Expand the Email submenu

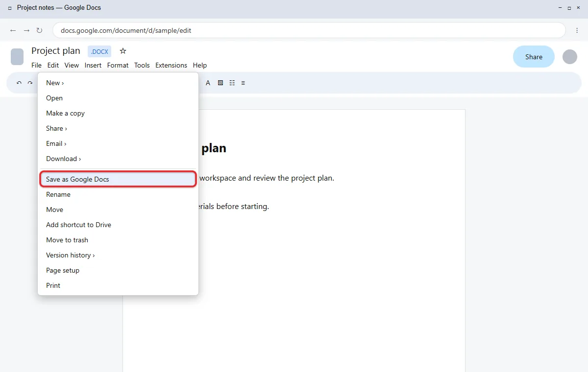point(118,143)
